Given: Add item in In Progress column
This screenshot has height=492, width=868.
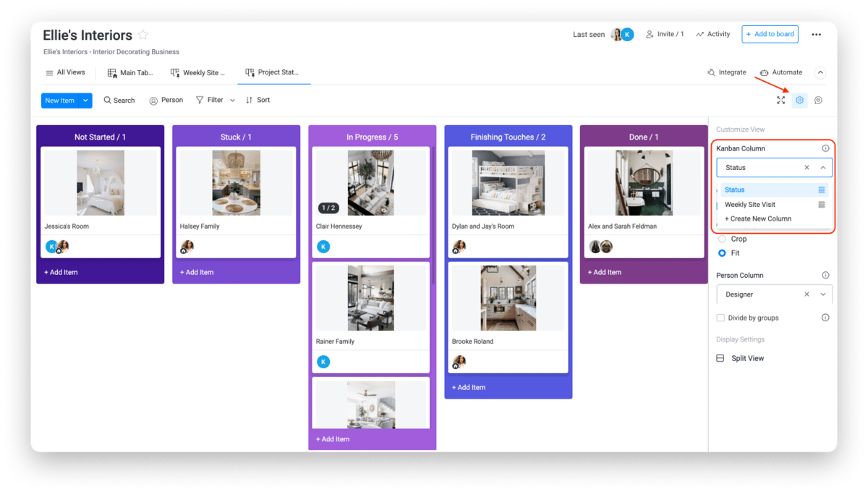Looking at the screenshot, I should [x=333, y=439].
